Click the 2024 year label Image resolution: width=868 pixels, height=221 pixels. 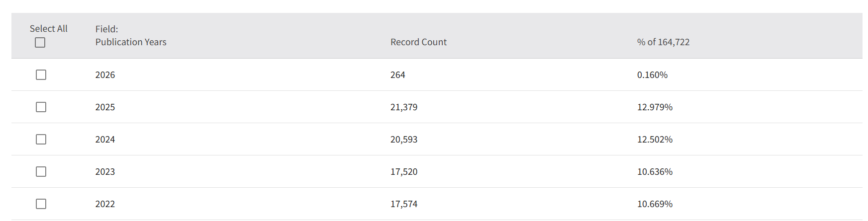point(105,140)
